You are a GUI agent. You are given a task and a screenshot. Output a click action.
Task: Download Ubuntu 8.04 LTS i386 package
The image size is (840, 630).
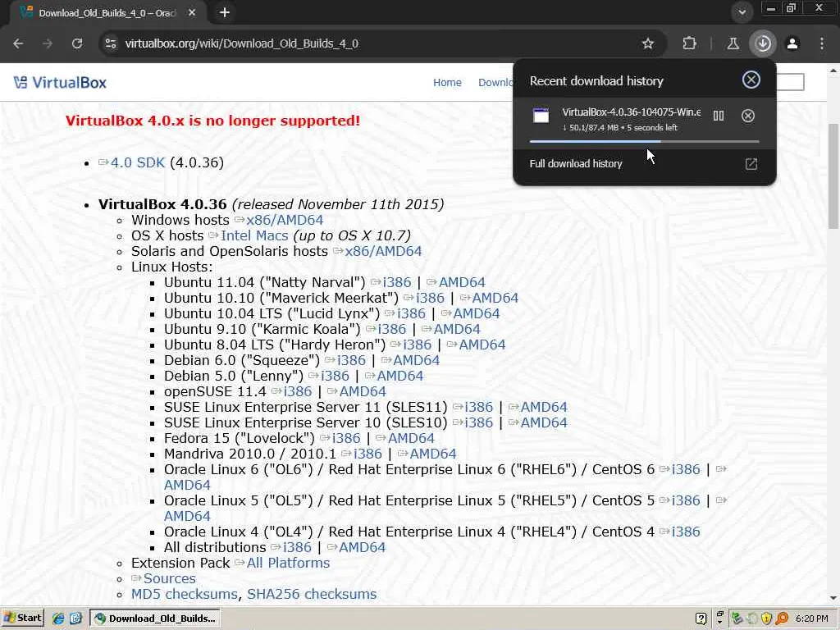(x=418, y=345)
